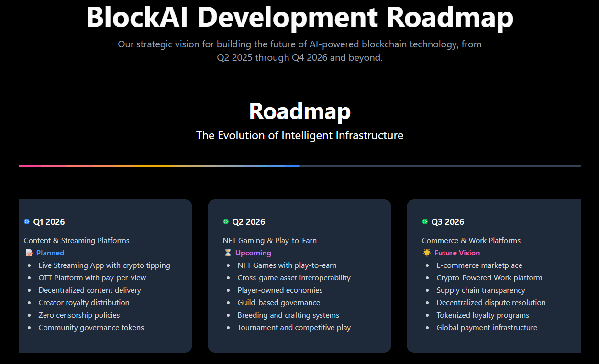
Task: Toggle the Upcoming status on Q2 2026 card
Action: click(x=253, y=253)
